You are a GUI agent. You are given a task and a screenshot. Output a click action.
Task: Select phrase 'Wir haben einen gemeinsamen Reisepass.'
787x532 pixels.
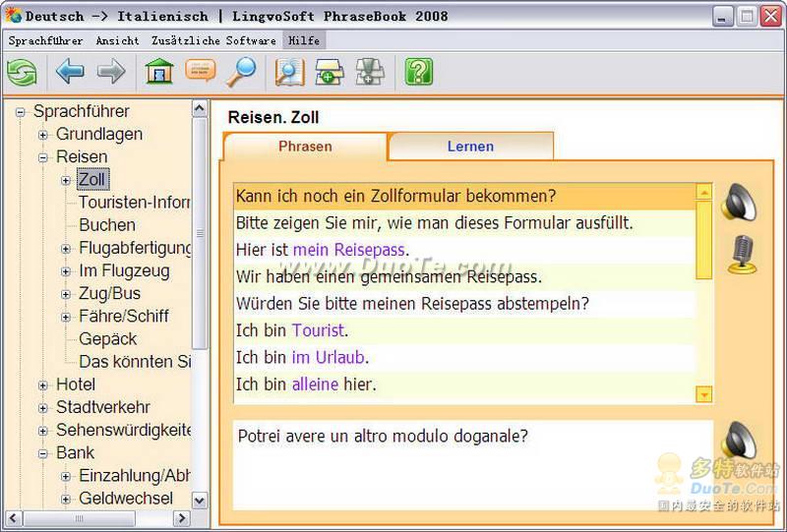point(464,276)
